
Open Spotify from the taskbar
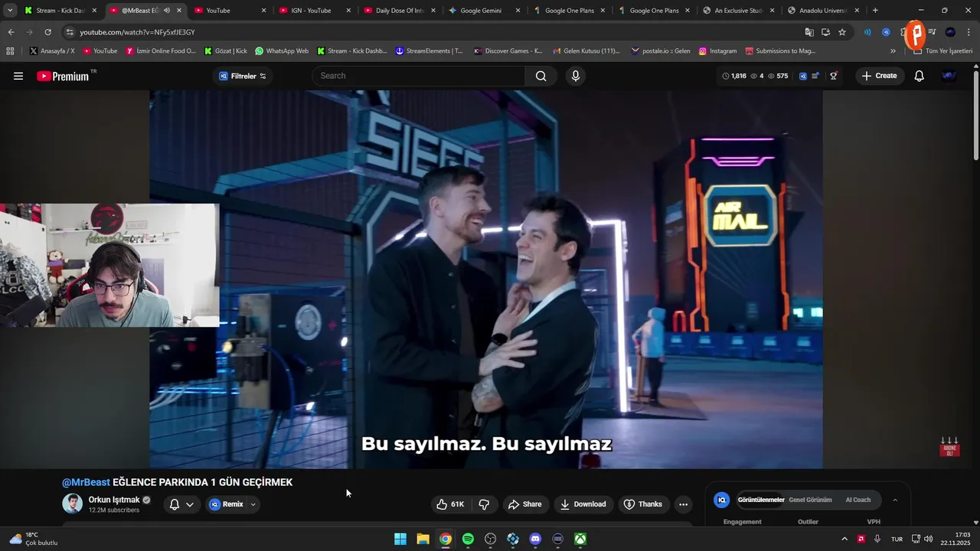pyautogui.click(x=468, y=539)
